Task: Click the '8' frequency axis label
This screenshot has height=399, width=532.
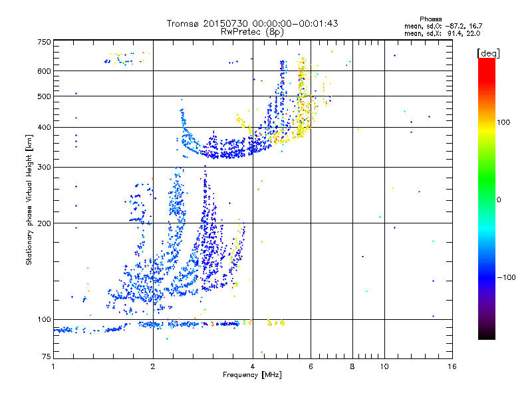Action: [352, 366]
